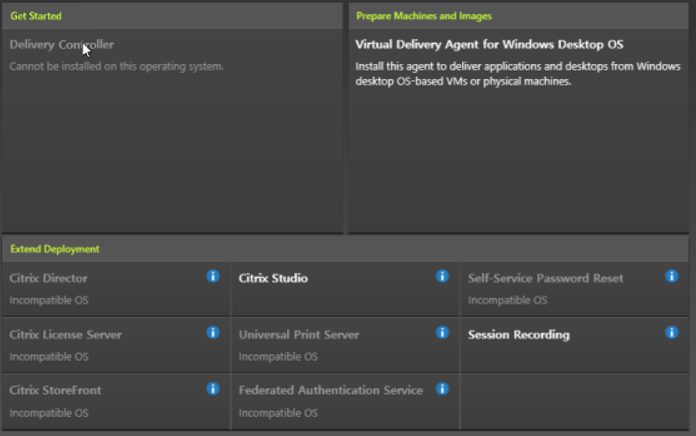Click the Extend Deployment section header
This screenshot has height=436, width=696.
coord(55,249)
